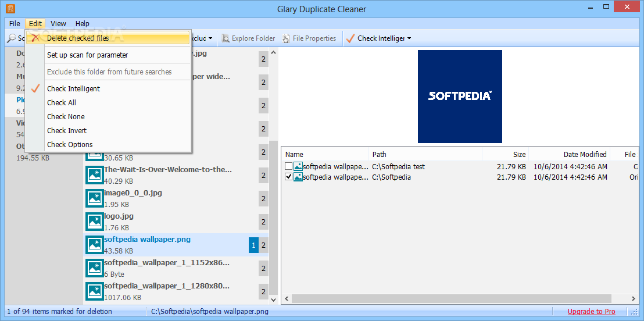Click the File Properties button label
Viewport: 644px width, 321px height.
click(x=314, y=38)
